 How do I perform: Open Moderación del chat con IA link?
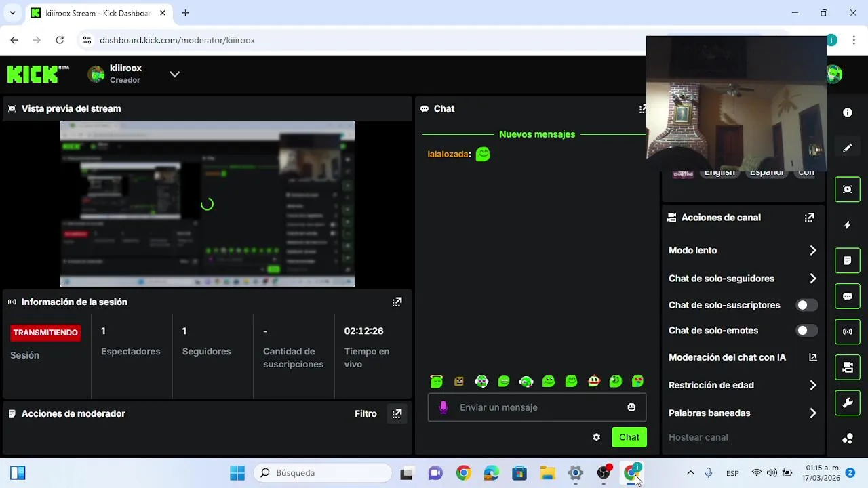click(x=743, y=357)
